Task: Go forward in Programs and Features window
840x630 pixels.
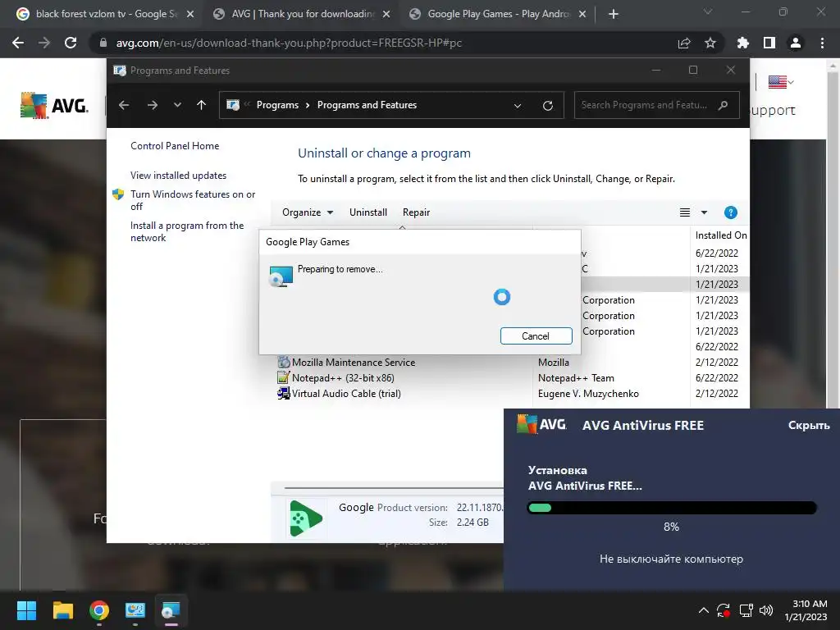Action: (x=152, y=105)
